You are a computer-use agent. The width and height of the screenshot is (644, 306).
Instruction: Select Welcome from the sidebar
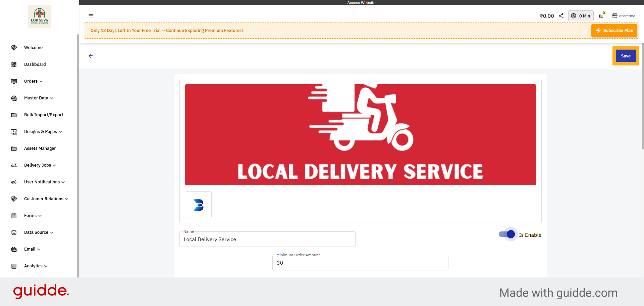pos(33,47)
